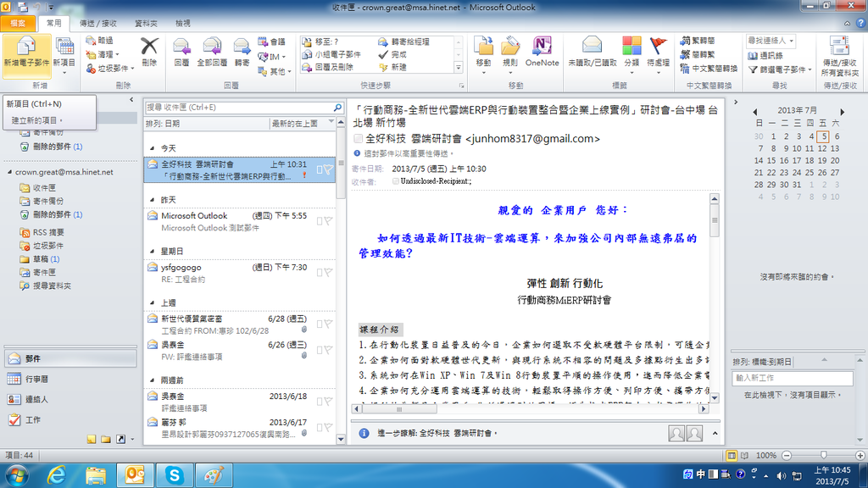Toggle follow-up flag on ysfgogogo message
Image resolution: width=868 pixels, height=488 pixels.
tap(328, 273)
